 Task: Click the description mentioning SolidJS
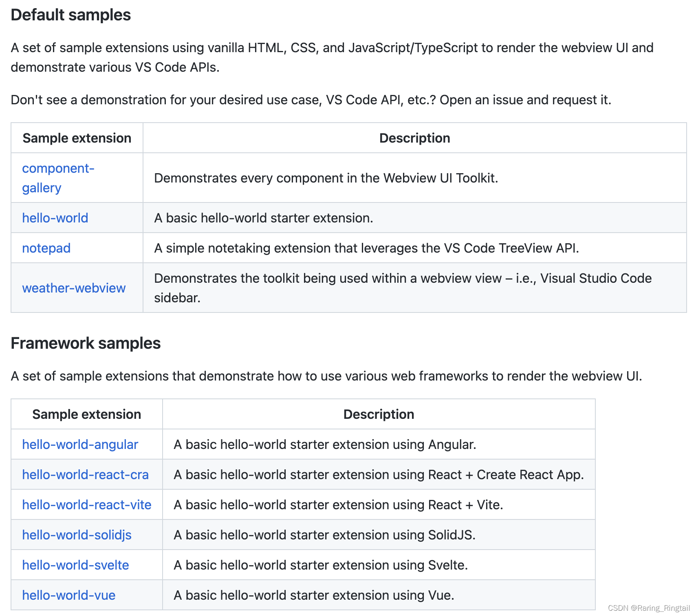324,535
